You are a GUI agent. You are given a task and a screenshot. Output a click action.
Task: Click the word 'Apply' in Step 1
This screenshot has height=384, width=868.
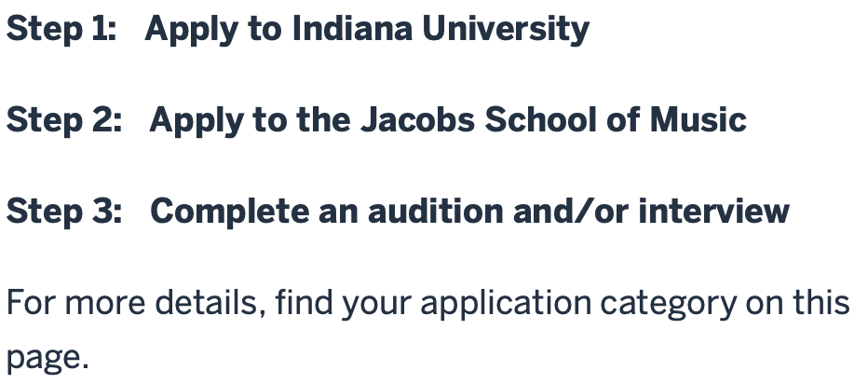click(182, 29)
